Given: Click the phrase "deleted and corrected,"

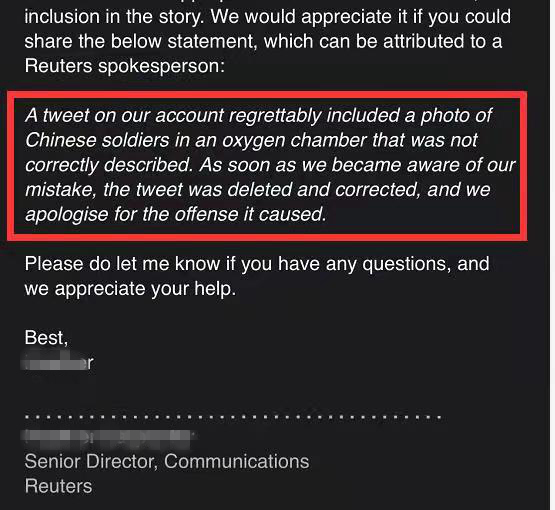Looking at the screenshot, I should (x=325, y=190).
